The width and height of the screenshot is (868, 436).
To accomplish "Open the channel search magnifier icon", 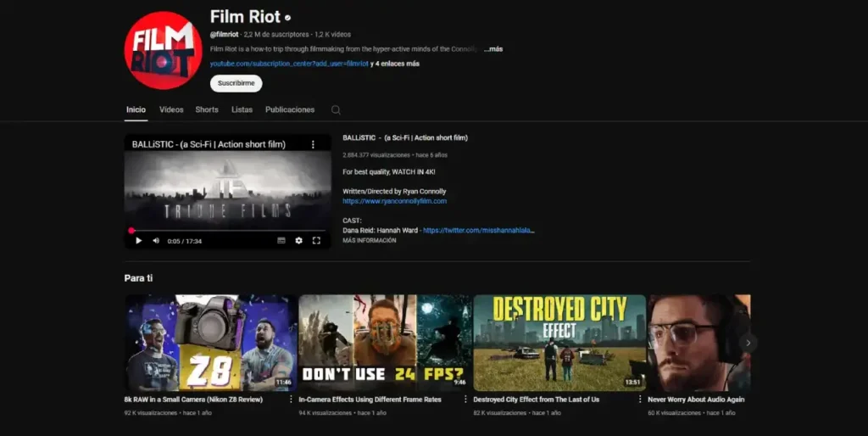I will (336, 109).
